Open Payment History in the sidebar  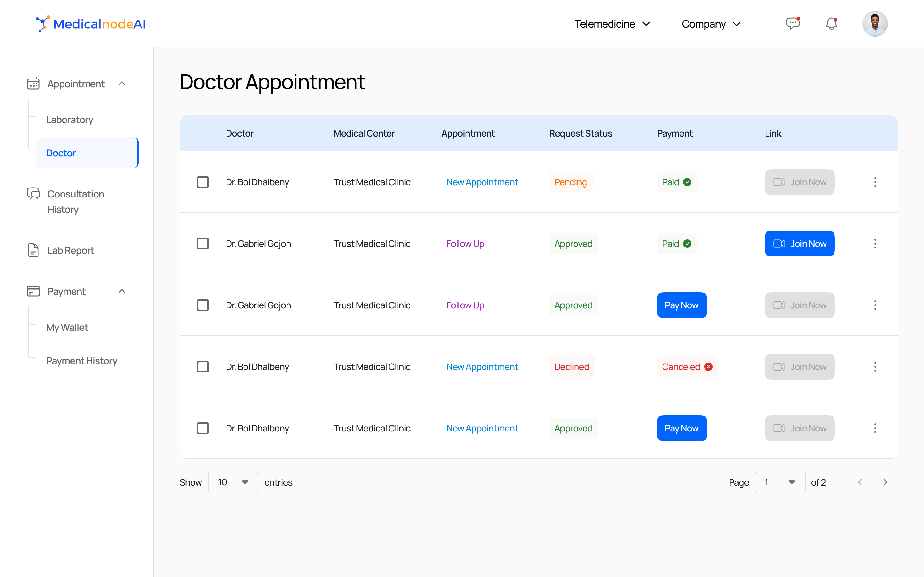82,361
